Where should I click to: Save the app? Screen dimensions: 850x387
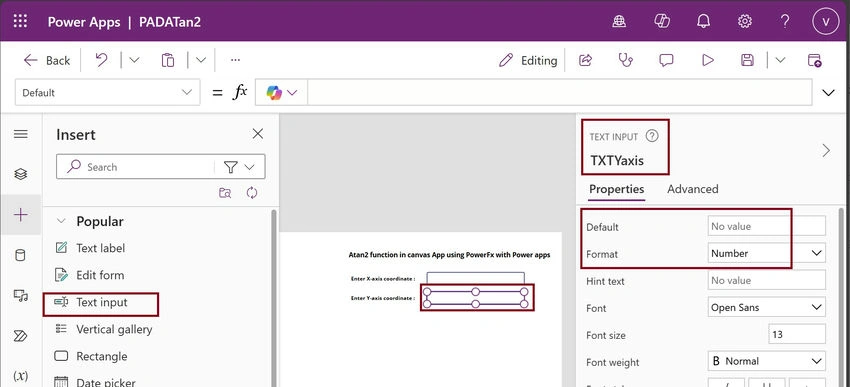tap(748, 60)
